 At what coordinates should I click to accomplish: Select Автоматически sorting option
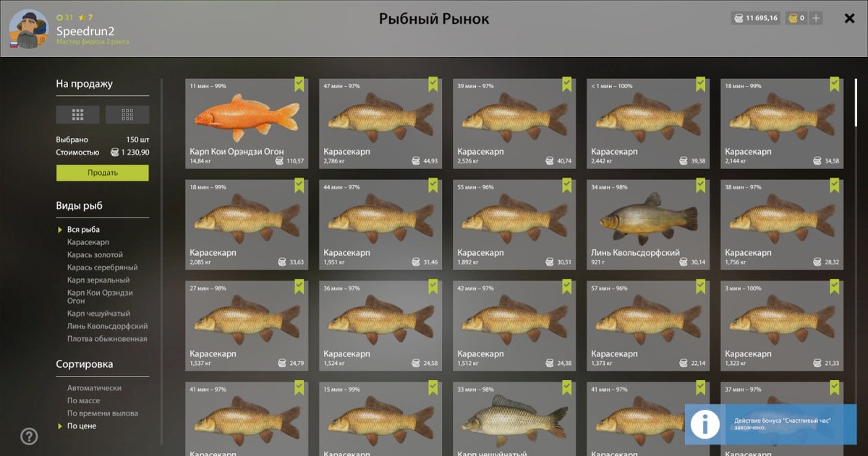tap(94, 388)
